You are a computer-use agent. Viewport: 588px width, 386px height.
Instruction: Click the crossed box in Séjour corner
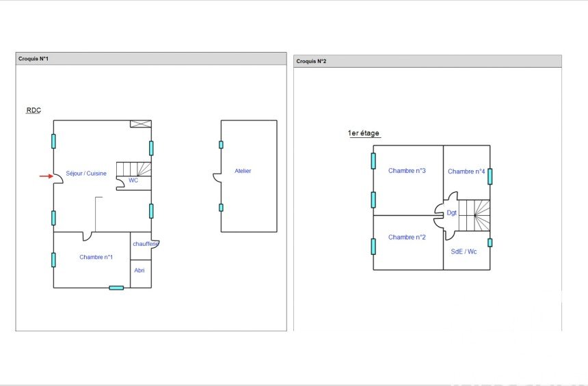[x=140, y=124]
